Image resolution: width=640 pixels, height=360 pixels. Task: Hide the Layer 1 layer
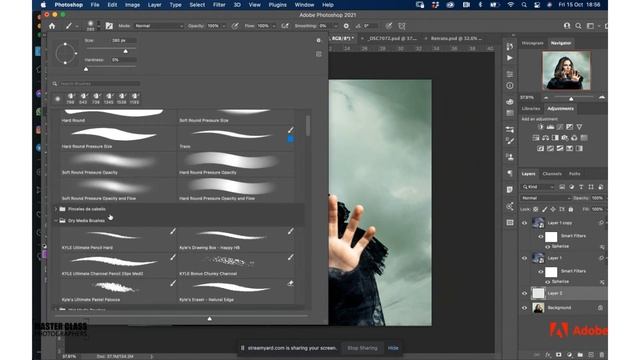(x=524, y=258)
